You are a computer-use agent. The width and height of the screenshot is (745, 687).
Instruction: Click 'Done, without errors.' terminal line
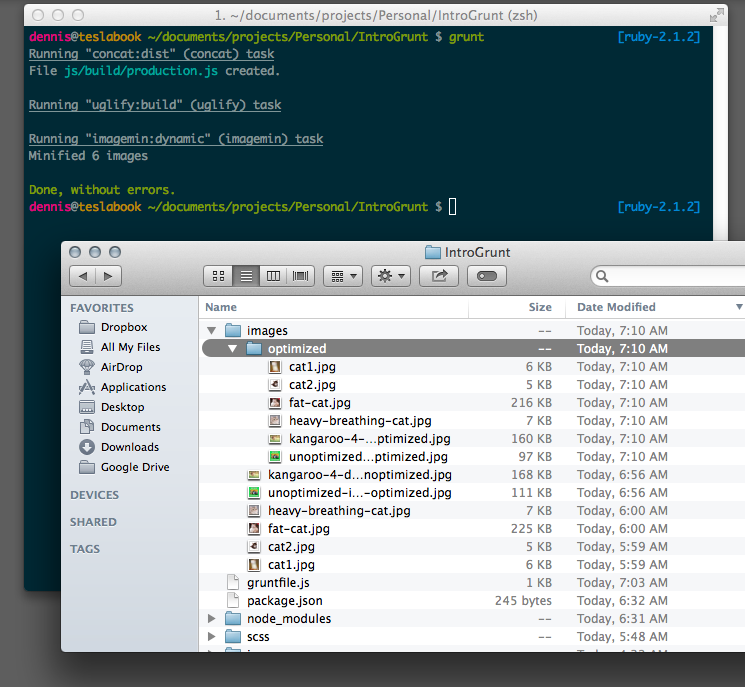click(102, 190)
